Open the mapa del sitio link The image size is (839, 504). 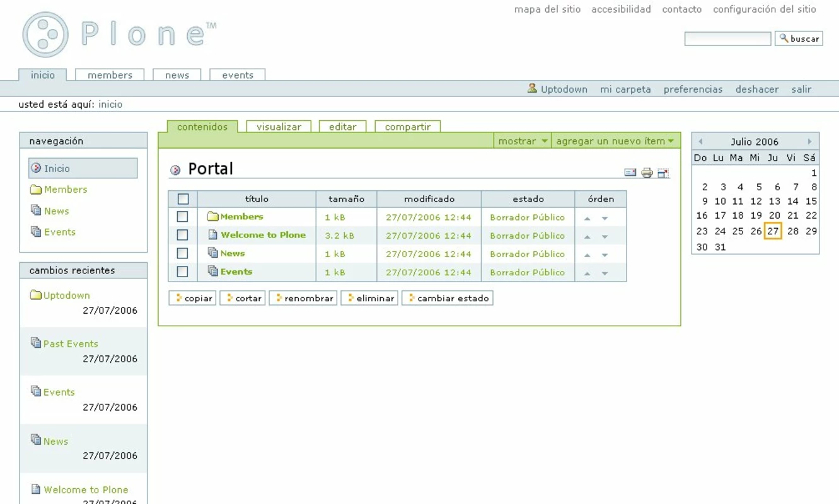pos(547,9)
